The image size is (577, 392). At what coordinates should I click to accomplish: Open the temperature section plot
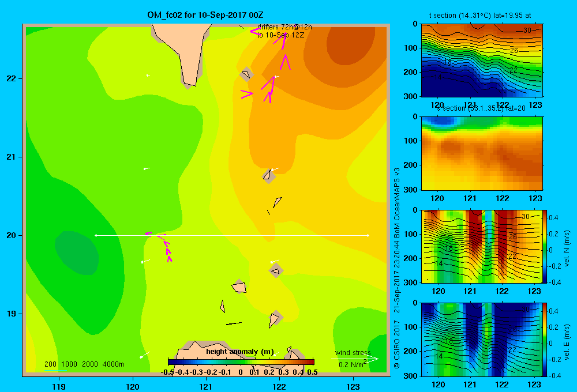(482, 61)
